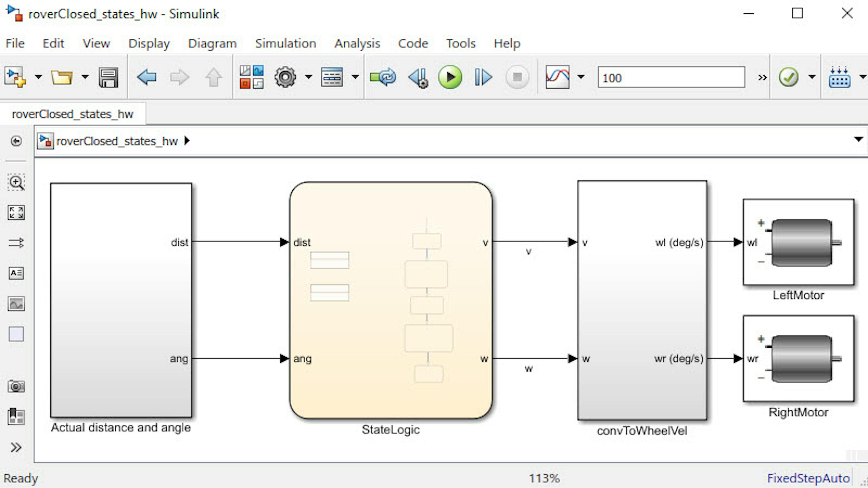The height and width of the screenshot is (488, 868).
Task: Click the w signal label
Action: tap(529, 368)
